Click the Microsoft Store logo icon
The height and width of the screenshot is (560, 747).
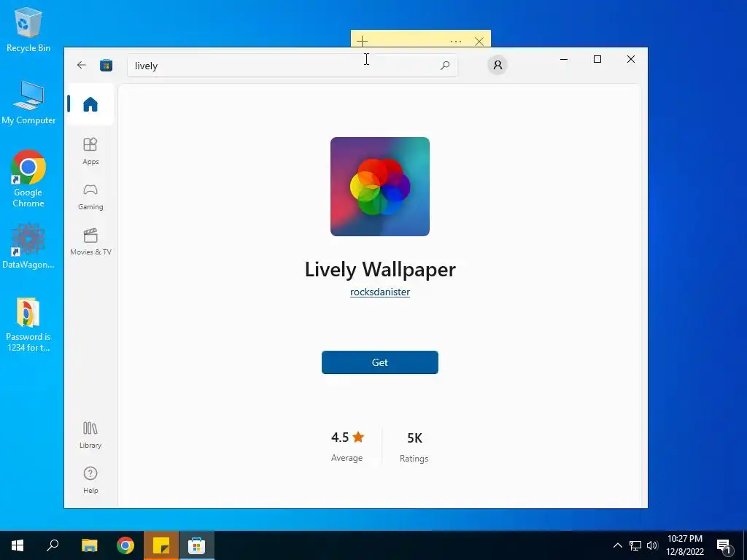[106, 65]
